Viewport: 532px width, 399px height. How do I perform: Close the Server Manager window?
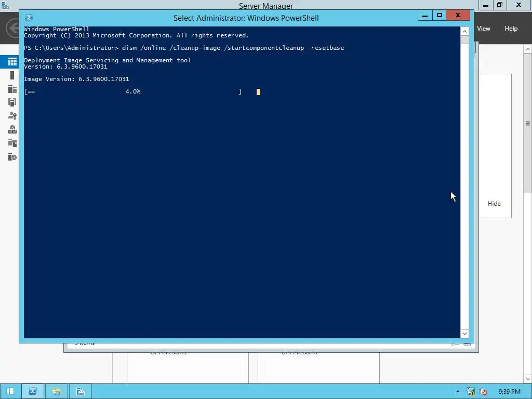click(x=518, y=5)
